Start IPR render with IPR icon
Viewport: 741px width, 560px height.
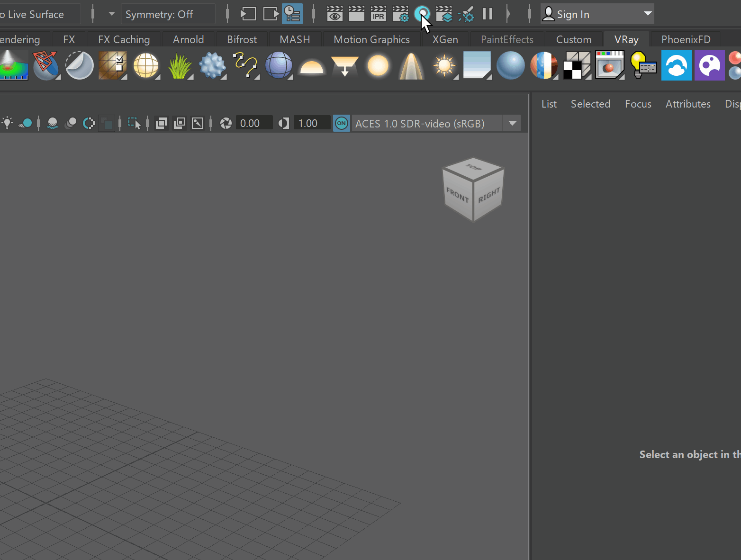click(x=378, y=14)
